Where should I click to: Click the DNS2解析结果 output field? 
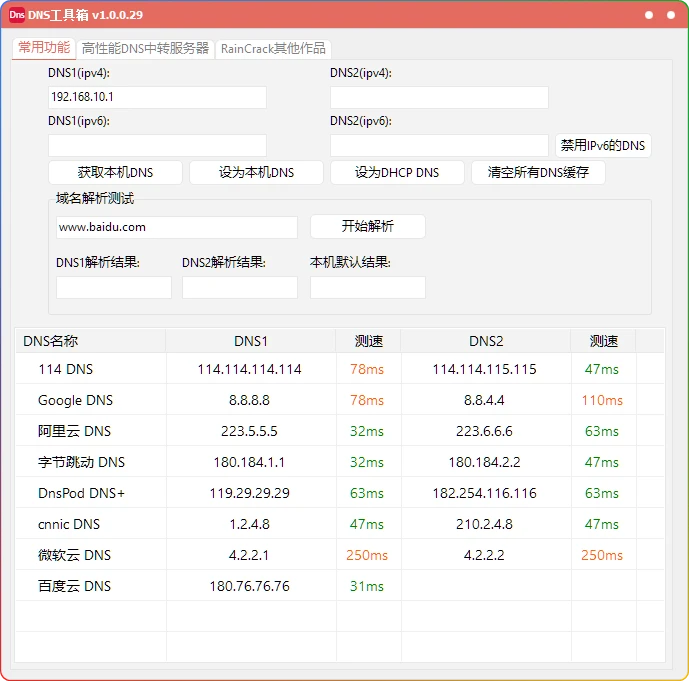pos(240,287)
